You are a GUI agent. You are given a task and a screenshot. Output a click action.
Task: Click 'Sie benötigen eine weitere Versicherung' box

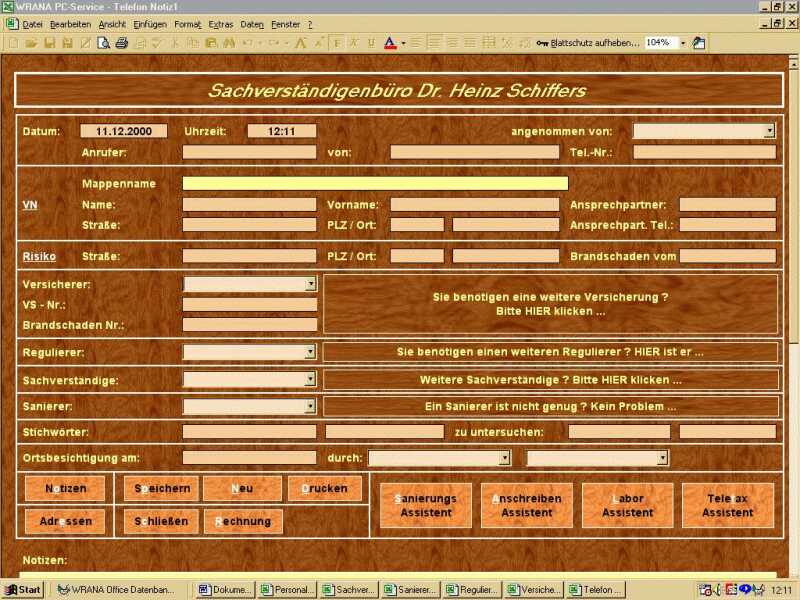tap(551, 304)
